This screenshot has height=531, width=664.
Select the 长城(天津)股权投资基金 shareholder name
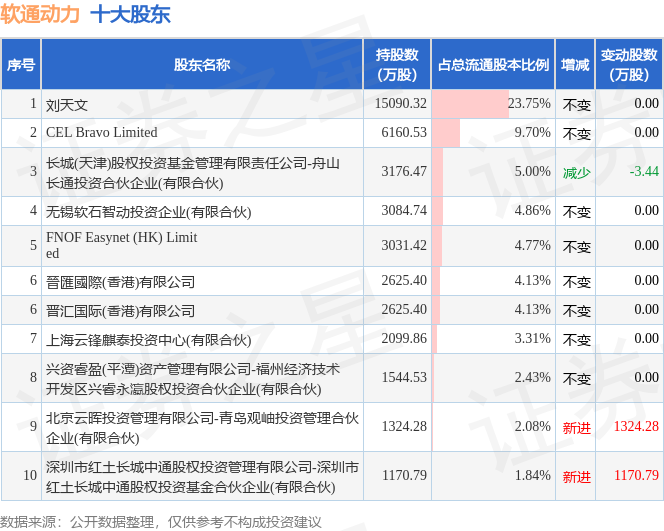(193, 173)
